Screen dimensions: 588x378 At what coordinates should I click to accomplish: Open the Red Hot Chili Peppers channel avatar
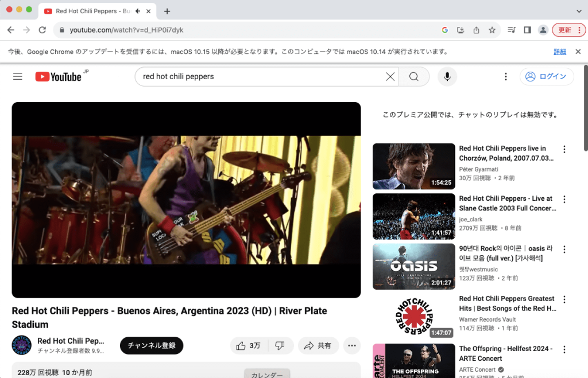pos(22,345)
